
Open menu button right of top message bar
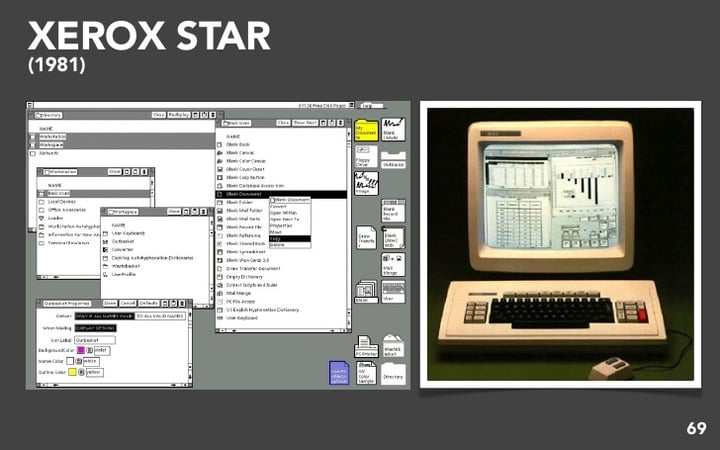click(351, 105)
